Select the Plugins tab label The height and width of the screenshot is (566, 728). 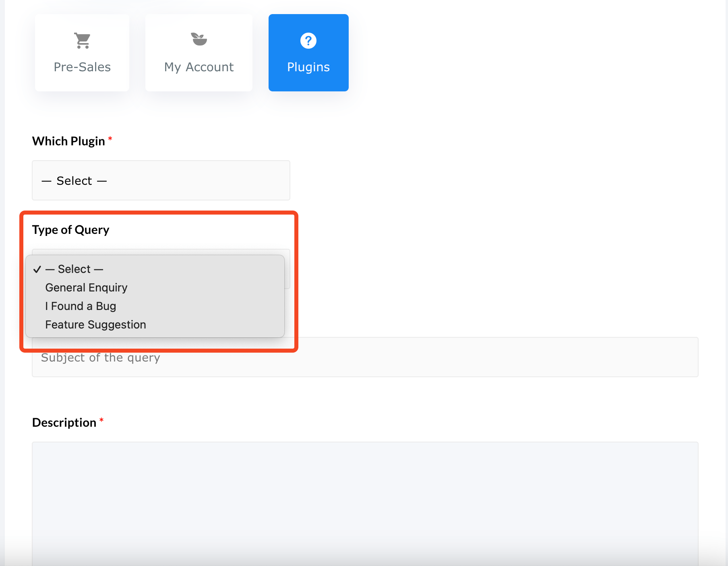(x=308, y=67)
